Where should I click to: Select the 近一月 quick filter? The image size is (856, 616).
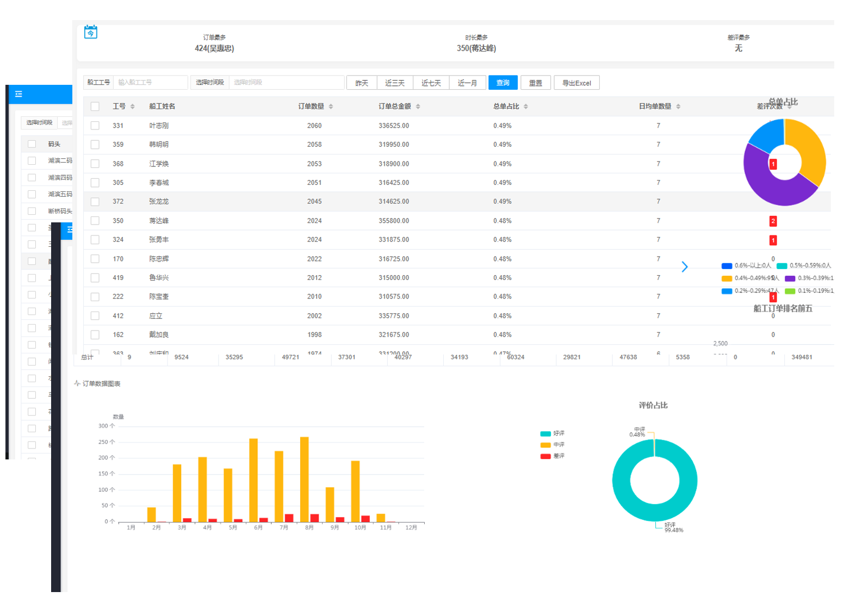pos(467,83)
